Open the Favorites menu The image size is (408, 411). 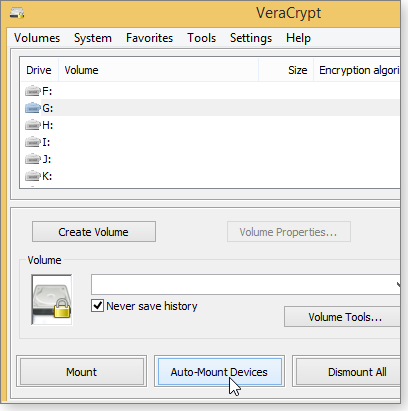pos(149,38)
